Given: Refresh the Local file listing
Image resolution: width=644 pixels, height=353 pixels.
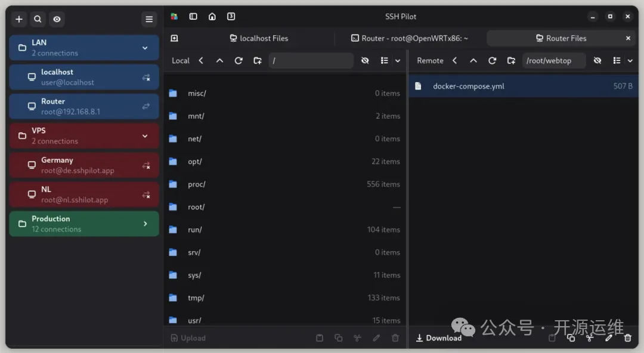Looking at the screenshot, I should pyautogui.click(x=239, y=60).
